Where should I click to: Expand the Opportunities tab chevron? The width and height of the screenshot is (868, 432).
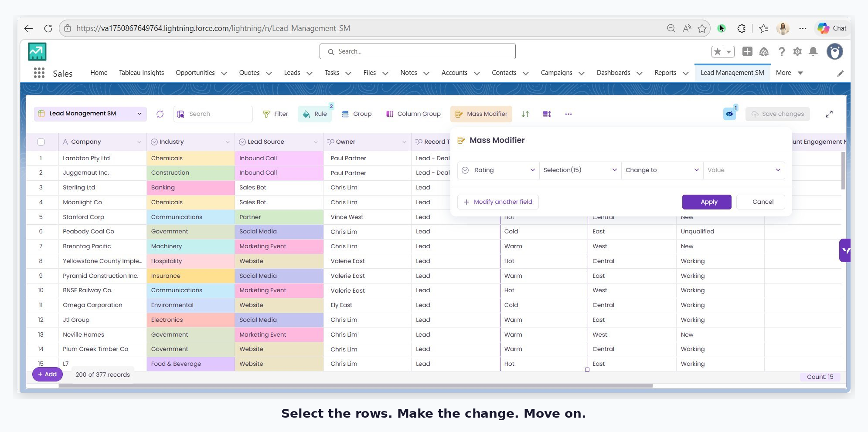click(224, 73)
